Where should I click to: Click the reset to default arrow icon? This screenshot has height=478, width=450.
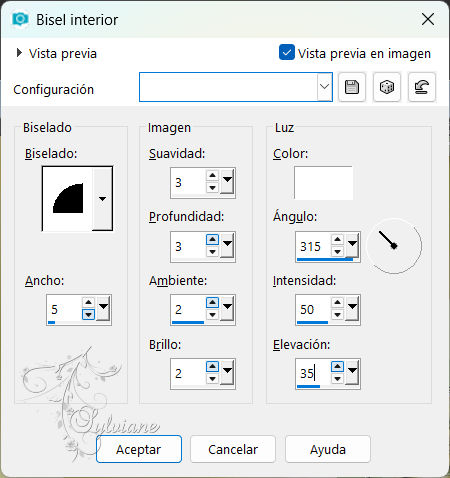tap(422, 87)
